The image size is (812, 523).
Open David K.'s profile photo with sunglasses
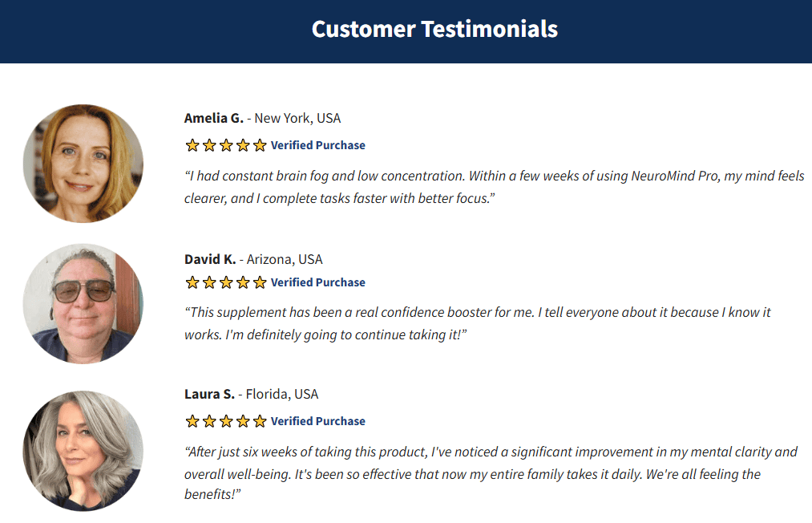[83, 304]
